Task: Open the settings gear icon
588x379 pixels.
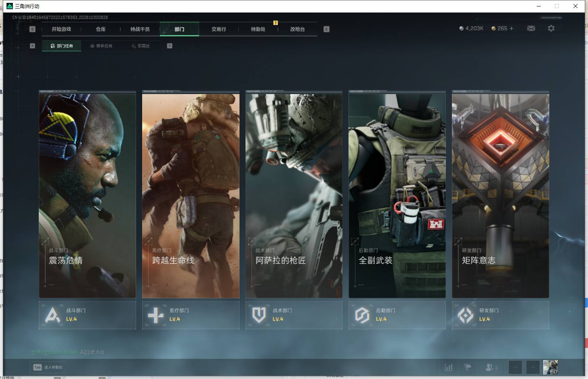Action: point(551,28)
